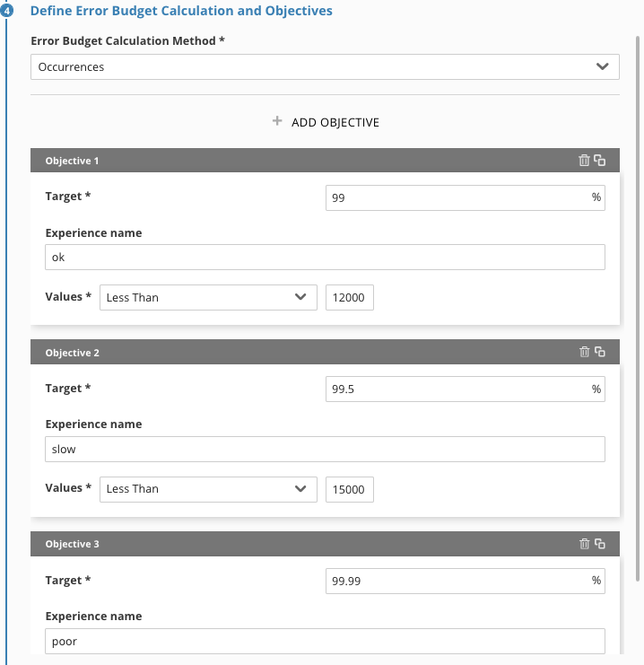Duplicate Objective 1 using copy icon
This screenshot has height=665, width=644.
point(599,161)
